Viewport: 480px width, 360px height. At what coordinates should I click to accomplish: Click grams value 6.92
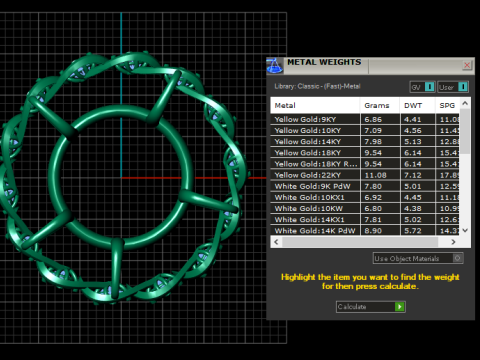[373, 197]
